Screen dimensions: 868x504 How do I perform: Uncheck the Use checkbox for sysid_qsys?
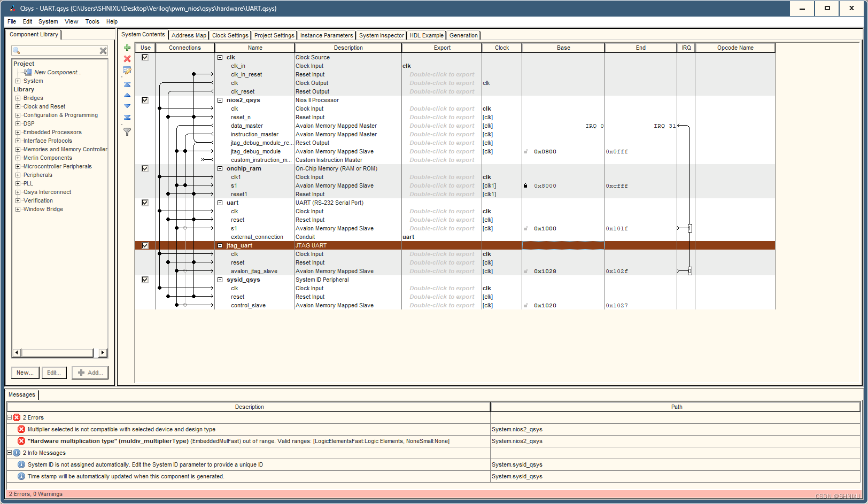pyautogui.click(x=145, y=280)
